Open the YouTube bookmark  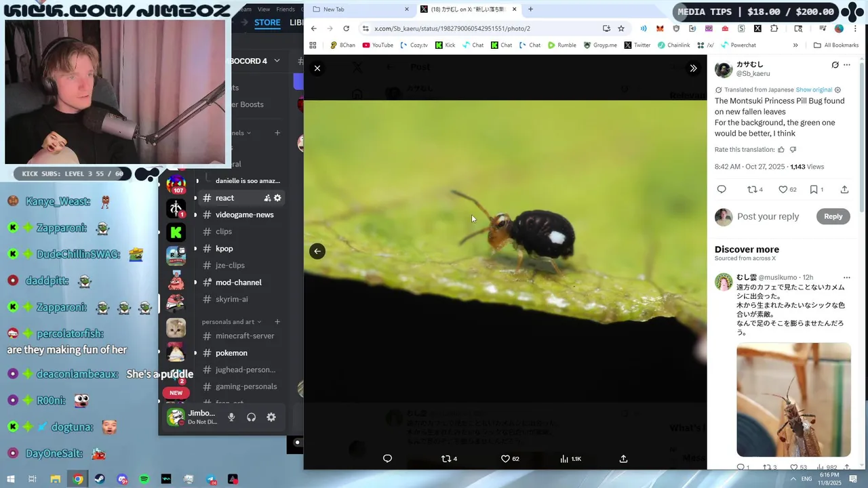(378, 45)
